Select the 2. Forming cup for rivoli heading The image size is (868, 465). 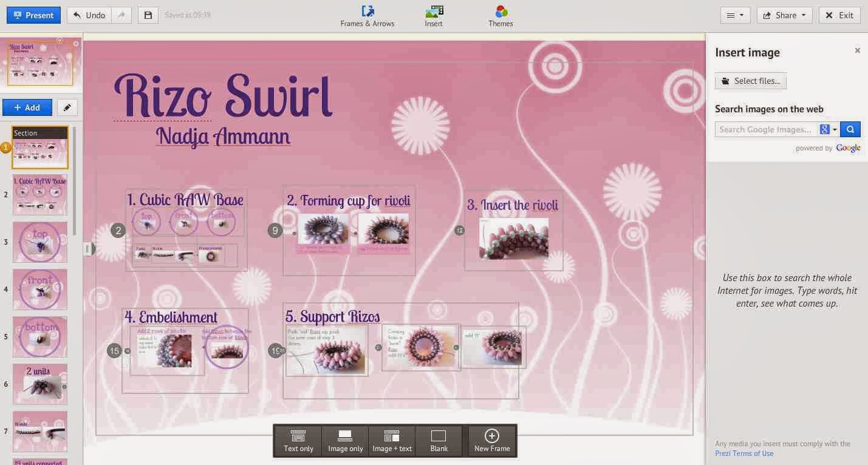point(349,200)
